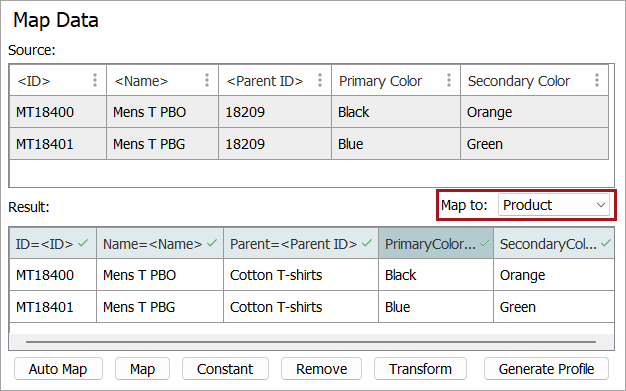
Task: Open the Primary Color column options menu
Action: [449, 80]
